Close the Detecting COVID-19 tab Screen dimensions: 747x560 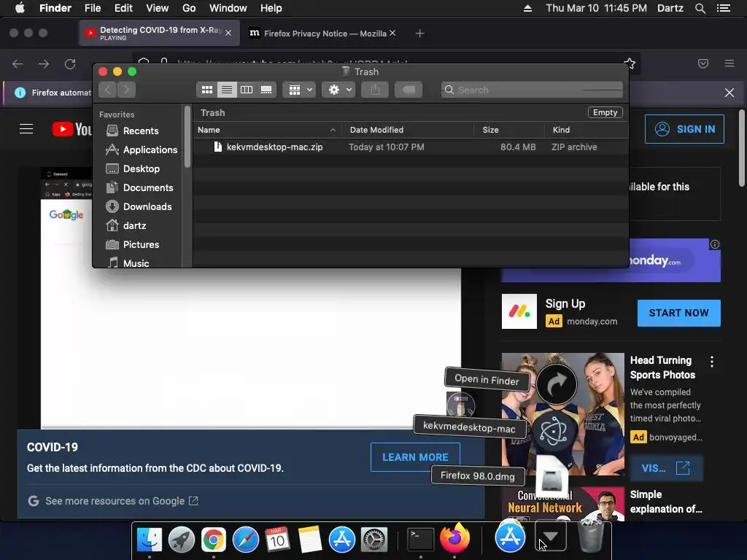[x=228, y=33]
